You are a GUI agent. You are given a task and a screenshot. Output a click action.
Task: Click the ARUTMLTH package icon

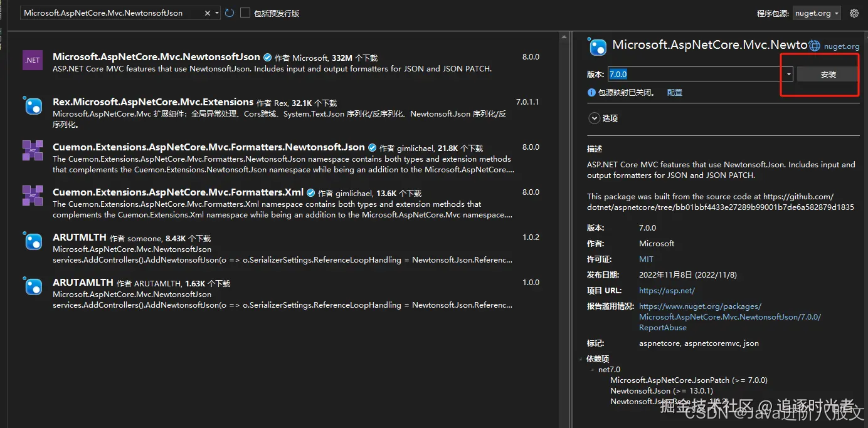[32, 241]
